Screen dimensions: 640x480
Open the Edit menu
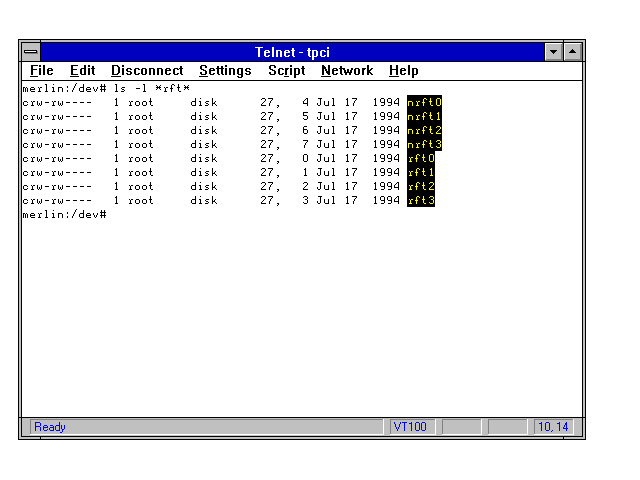click(82, 71)
